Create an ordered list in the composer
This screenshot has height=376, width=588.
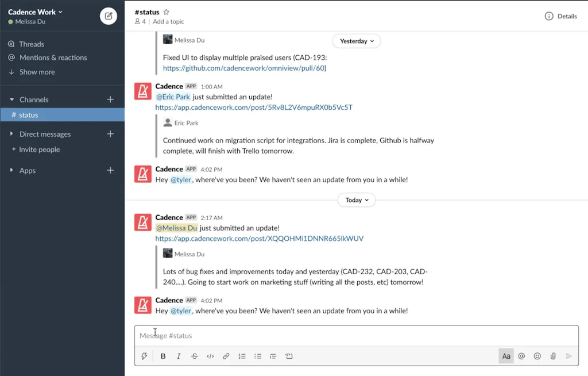click(x=242, y=356)
